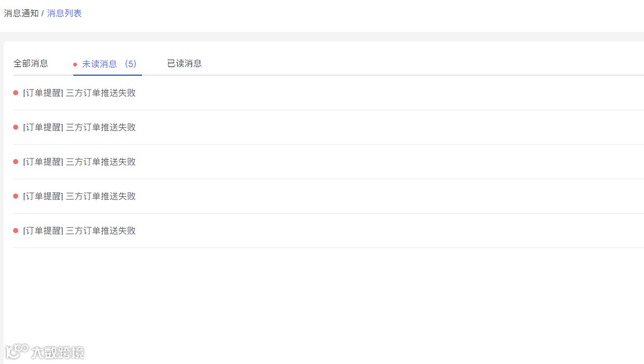Click 消息列表 breadcrumb link
This screenshot has width=644, height=364.
[64, 13]
